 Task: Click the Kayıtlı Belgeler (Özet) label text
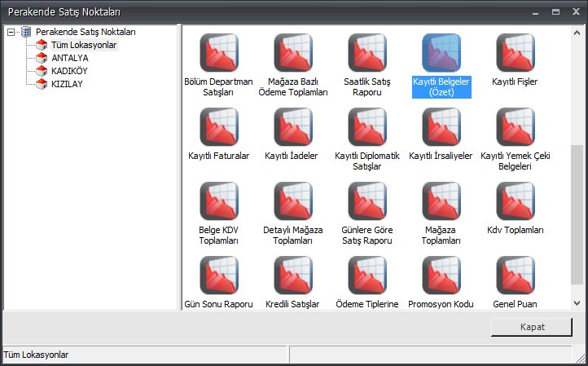click(441, 86)
